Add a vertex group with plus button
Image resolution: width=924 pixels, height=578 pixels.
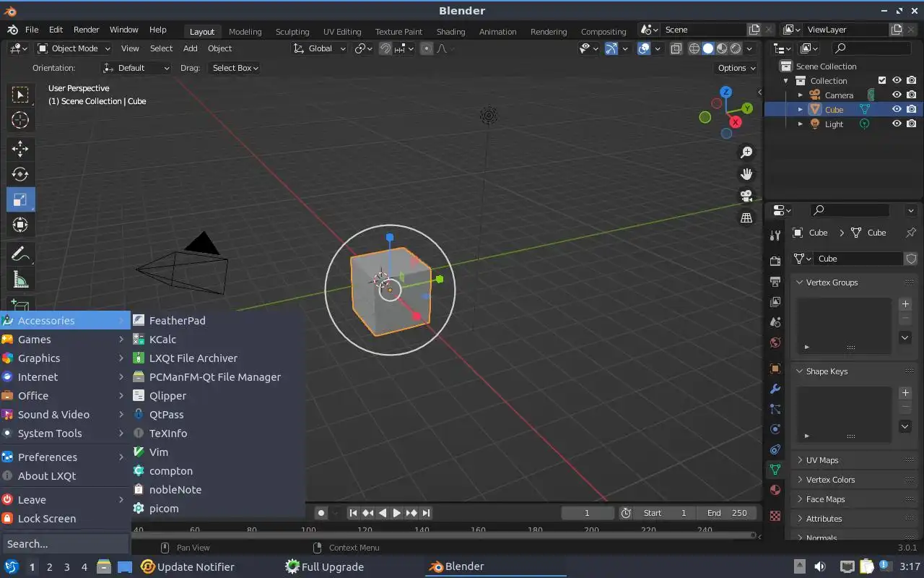[905, 304]
